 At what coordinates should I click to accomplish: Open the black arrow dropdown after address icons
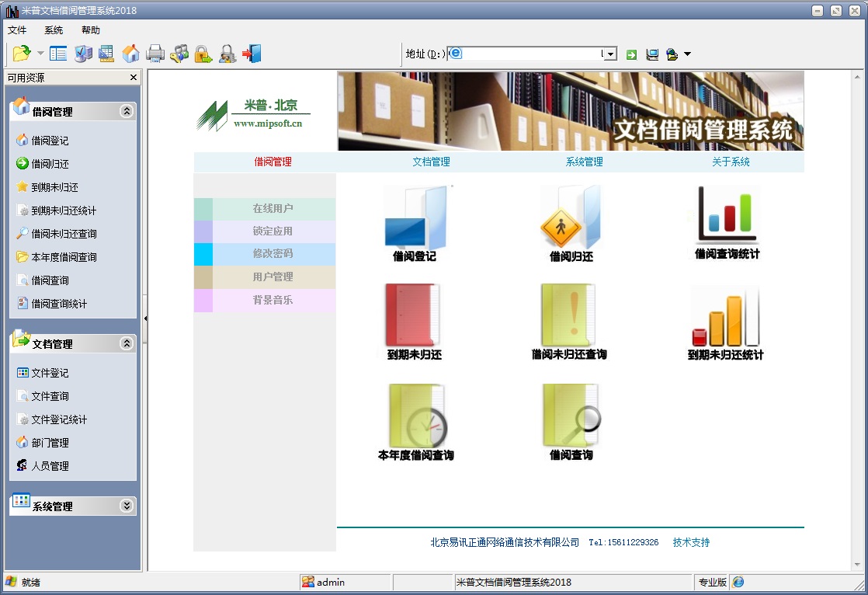pyautogui.click(x=688, y=54)
